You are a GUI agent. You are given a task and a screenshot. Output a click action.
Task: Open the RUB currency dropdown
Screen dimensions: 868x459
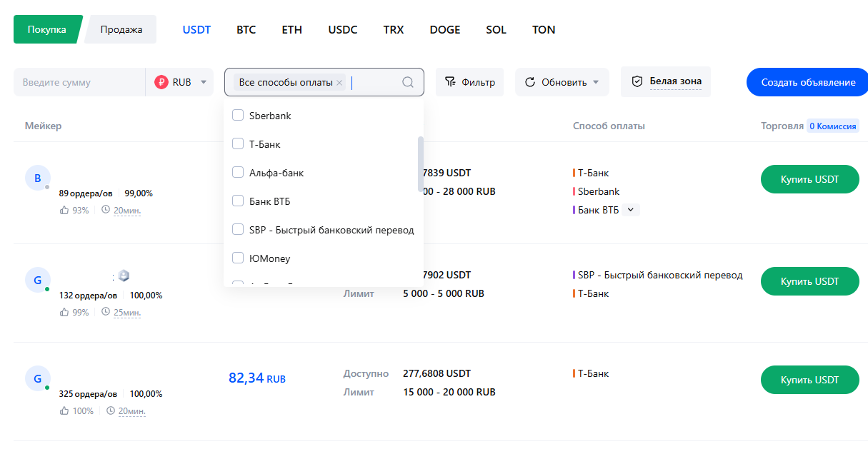point(203,82)
